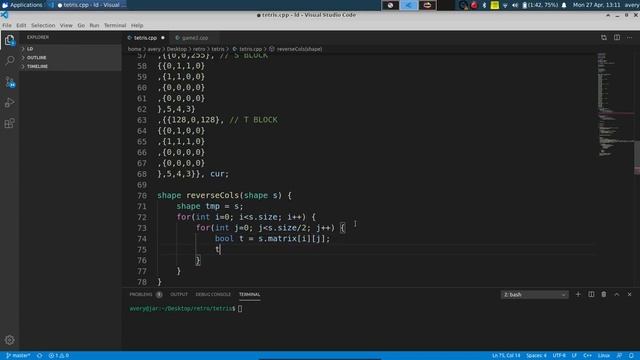Open the Run menu

click(x=94, y=25)
